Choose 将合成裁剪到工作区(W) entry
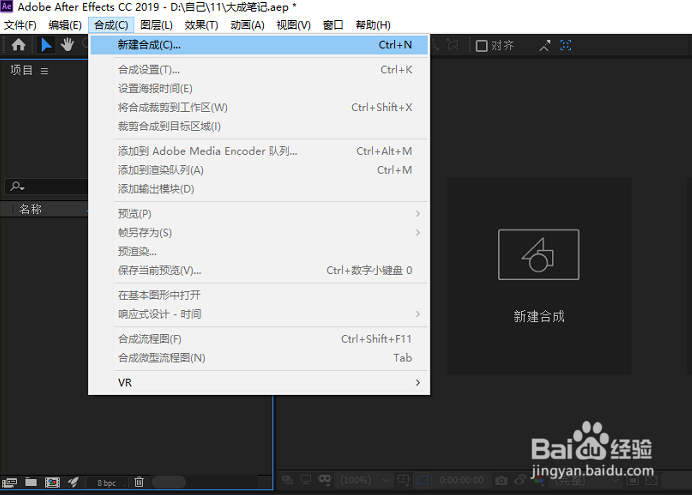Viewport: 692px width, 495px height. click(x=259, y=108)
